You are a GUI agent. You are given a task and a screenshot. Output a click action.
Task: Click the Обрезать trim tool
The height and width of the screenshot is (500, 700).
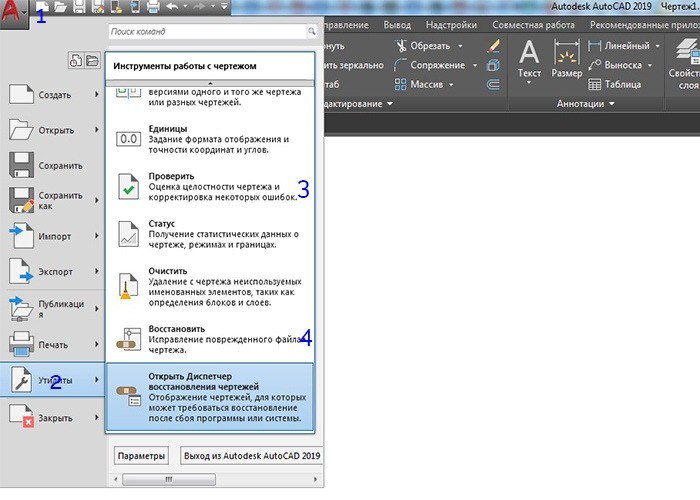423,46
